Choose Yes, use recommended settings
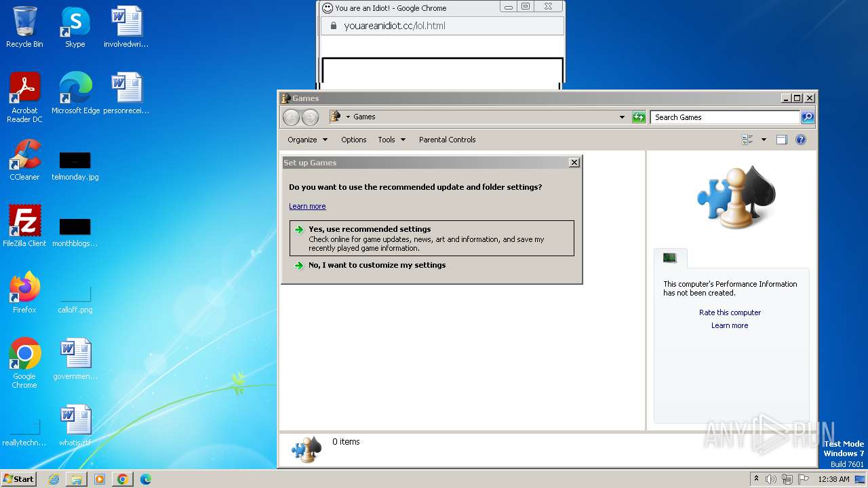868x488 pixels. [x=431, y=238]
